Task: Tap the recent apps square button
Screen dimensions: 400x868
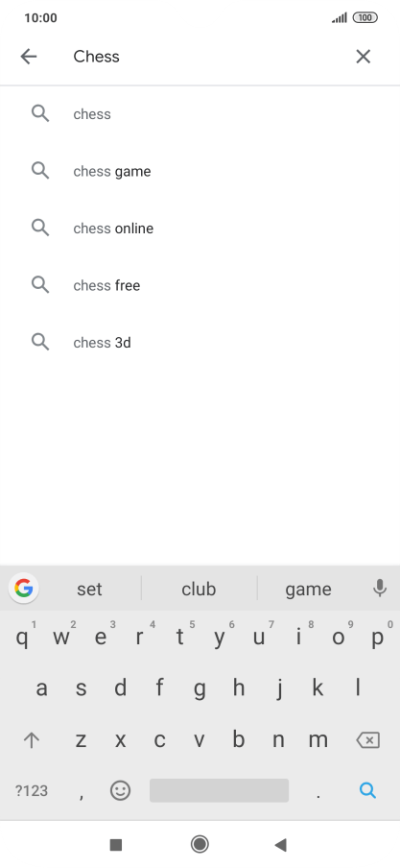Action: pos(116,844)
